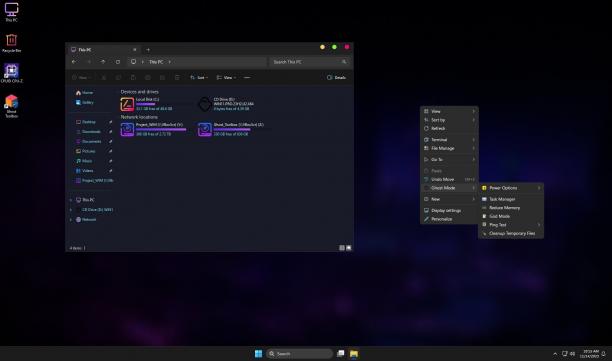Open Gallery in the navigation pane
The image size is (612, 361).
(85, 102)
